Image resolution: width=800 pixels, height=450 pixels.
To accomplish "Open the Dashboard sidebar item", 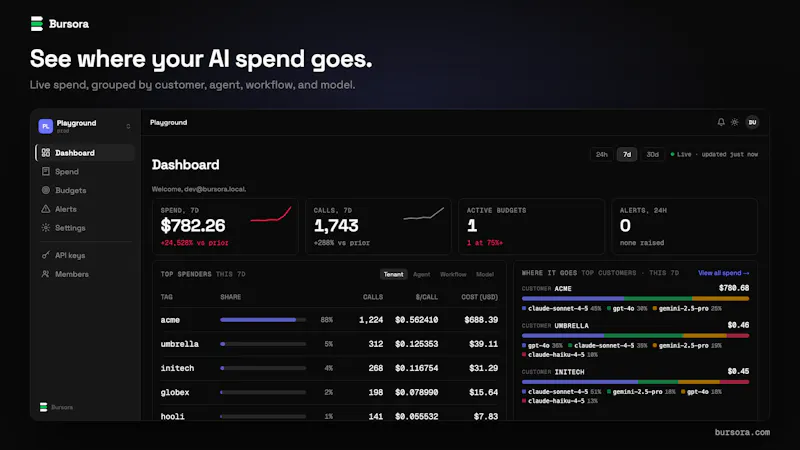I will coord(85,153).
